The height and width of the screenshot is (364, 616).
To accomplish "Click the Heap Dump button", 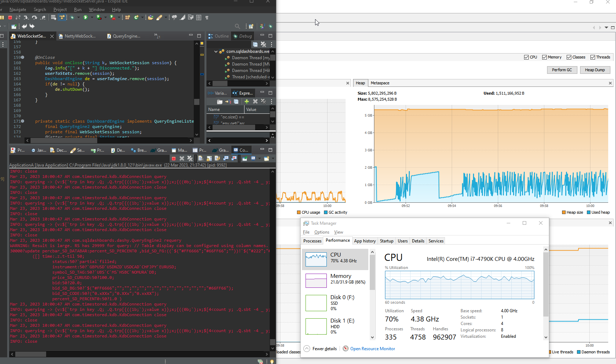I will [595, 70].
